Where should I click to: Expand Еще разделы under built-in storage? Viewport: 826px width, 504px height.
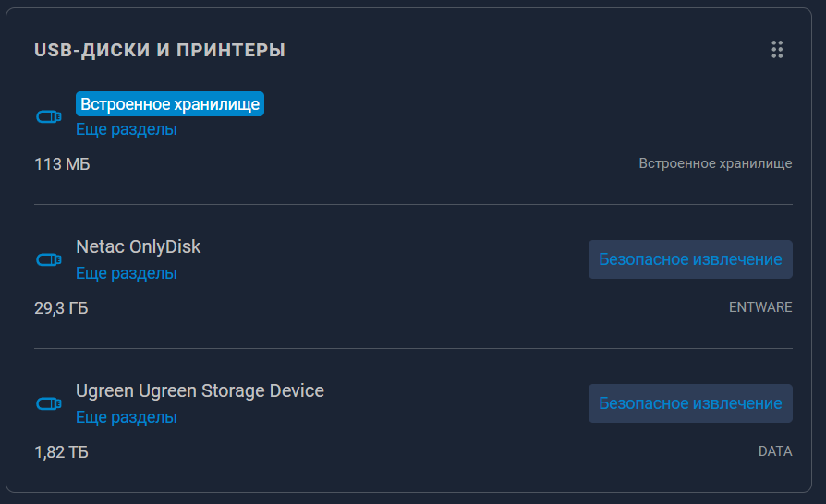point(127,129)
